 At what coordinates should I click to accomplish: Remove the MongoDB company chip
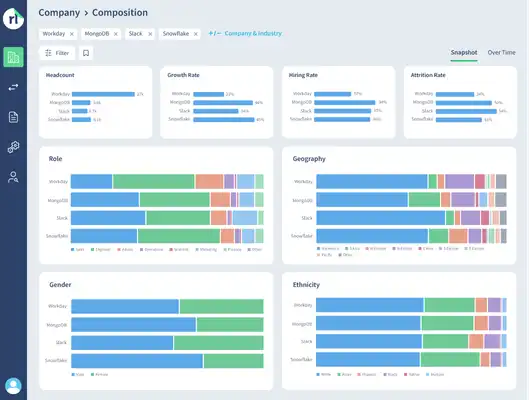click(116, 34)
